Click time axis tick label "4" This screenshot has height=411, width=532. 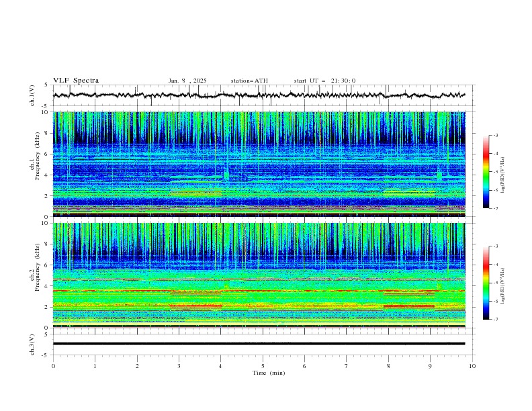220,366
